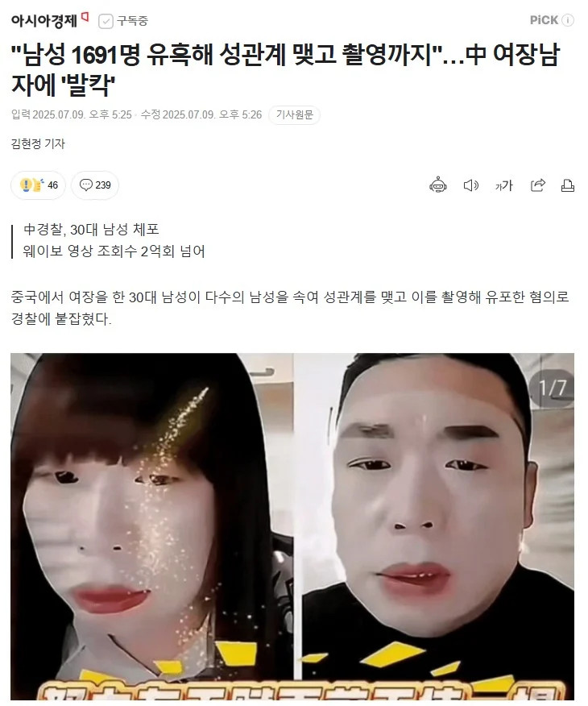Viewport: 588px width, 706px height.
Task: Open the article photo slideshow image
Action: click(x=292, y=526)
